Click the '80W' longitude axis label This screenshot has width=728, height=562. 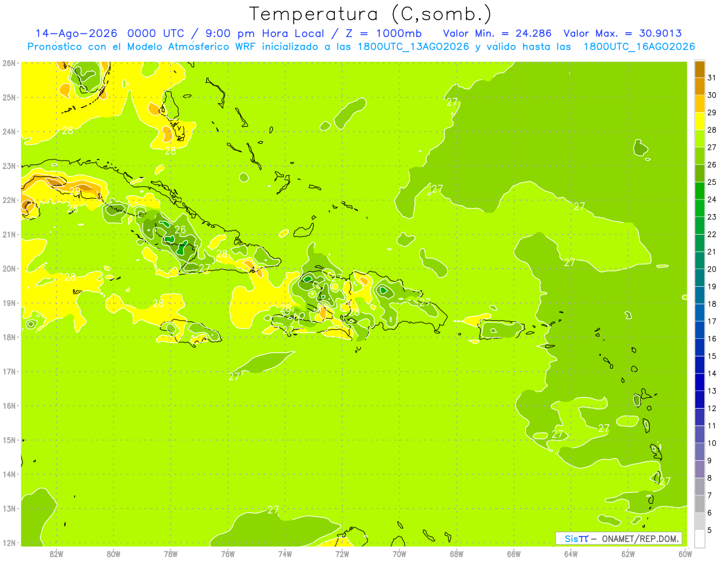point(113,554)
